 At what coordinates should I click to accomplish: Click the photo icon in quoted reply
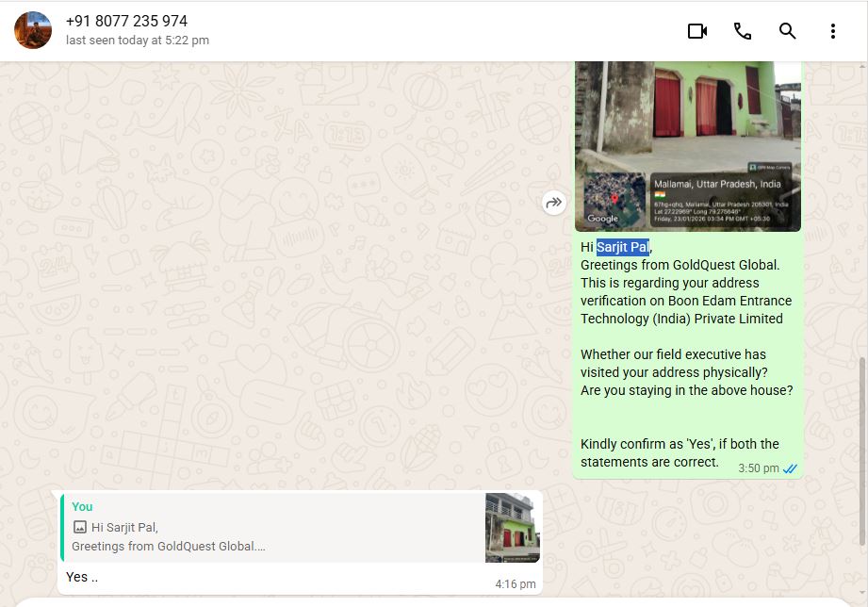(80, 528)
